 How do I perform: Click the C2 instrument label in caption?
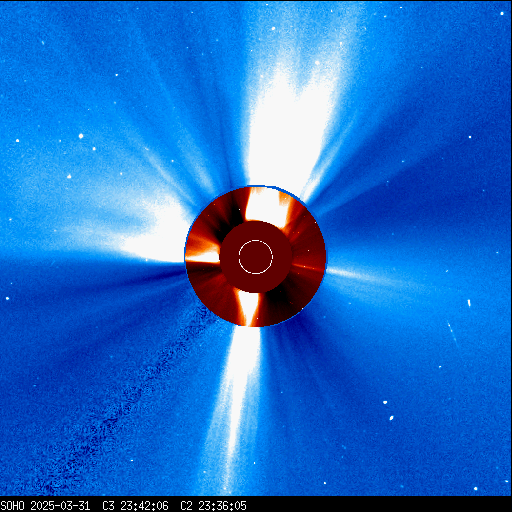186,506
